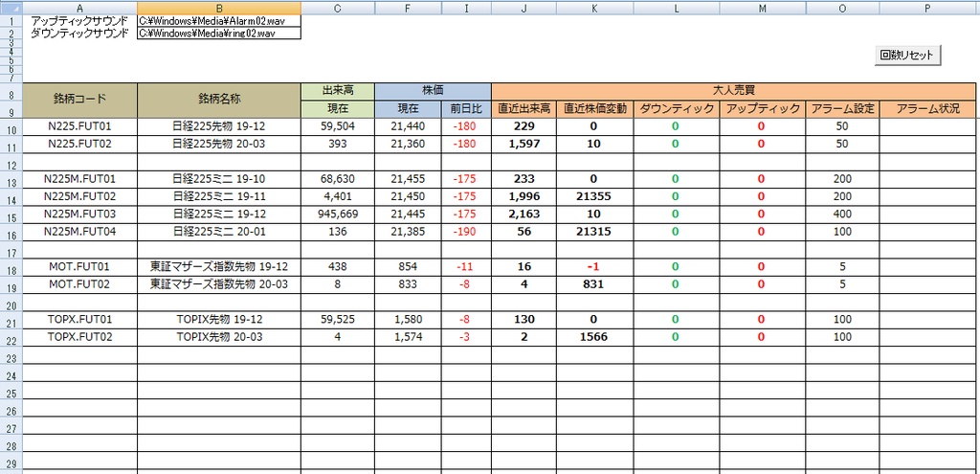980x474 pixels.
Task: Select row 22 header
Action: (11, 338)
